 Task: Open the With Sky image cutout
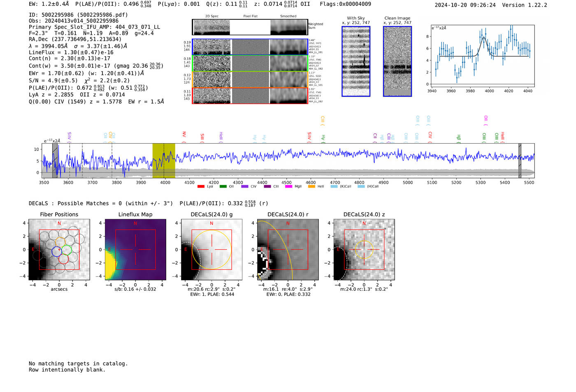pos(356,61)
